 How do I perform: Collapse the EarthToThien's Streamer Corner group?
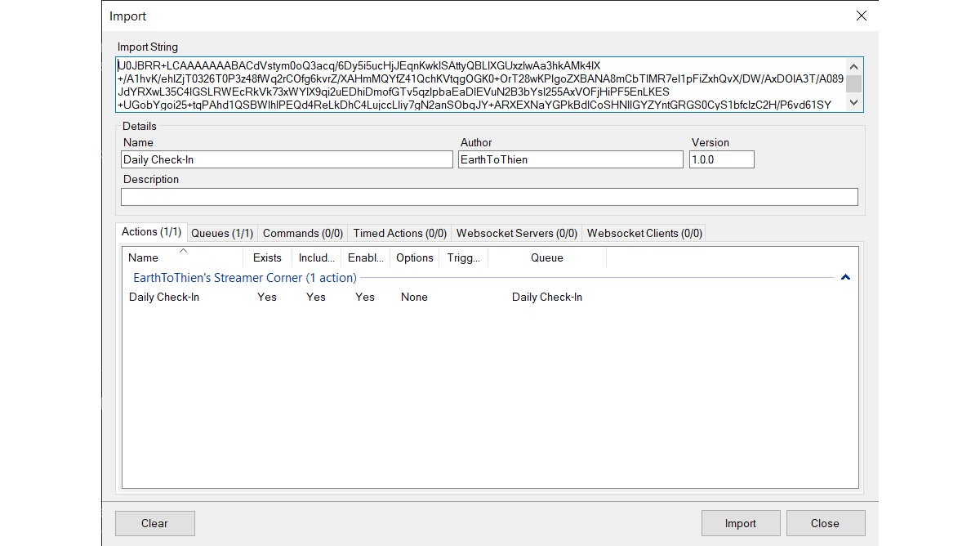tap(845, 278)
